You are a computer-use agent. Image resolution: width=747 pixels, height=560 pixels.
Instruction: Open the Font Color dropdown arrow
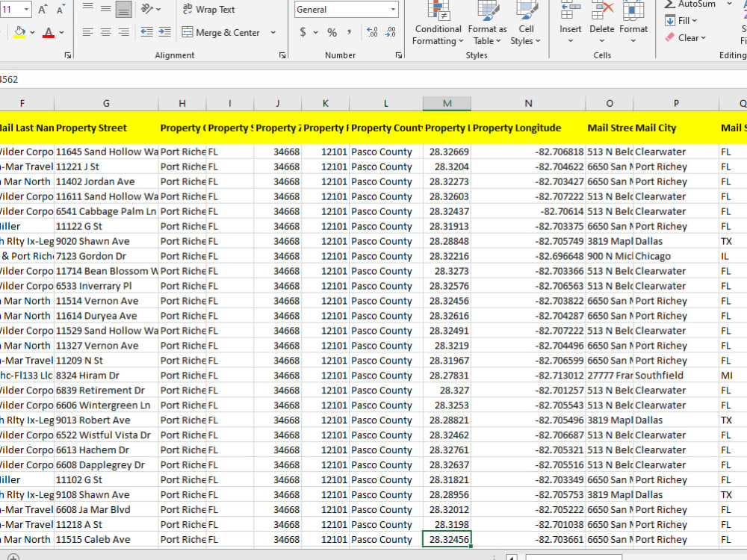[61, 32]
